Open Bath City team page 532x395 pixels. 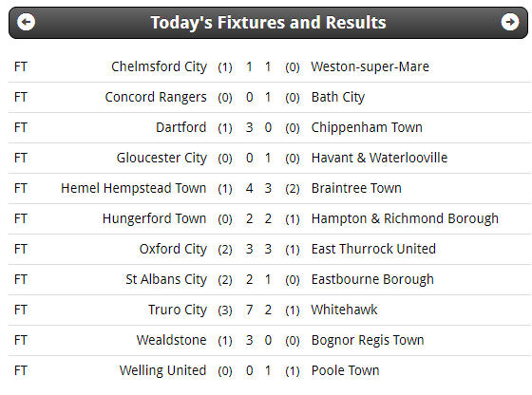338,97
